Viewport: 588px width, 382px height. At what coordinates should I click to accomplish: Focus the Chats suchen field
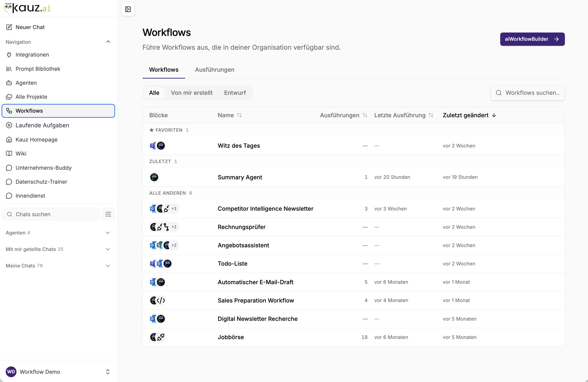coord(51,214)
